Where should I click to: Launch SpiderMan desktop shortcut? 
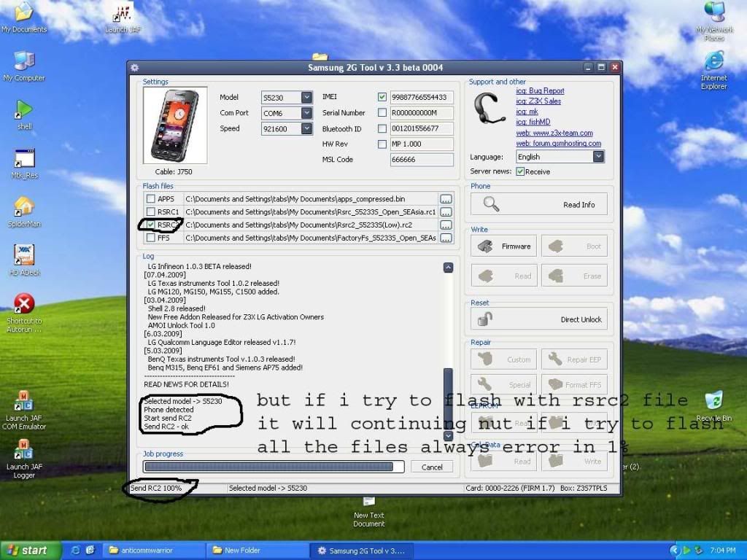pyautogui.click(x=24, y=211)
